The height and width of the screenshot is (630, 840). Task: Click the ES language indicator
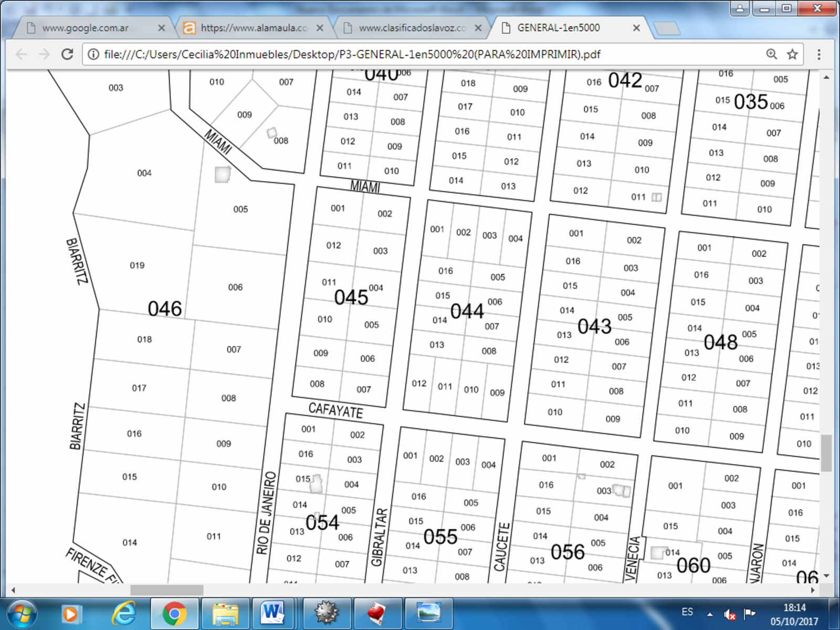(x=687, y=612)
